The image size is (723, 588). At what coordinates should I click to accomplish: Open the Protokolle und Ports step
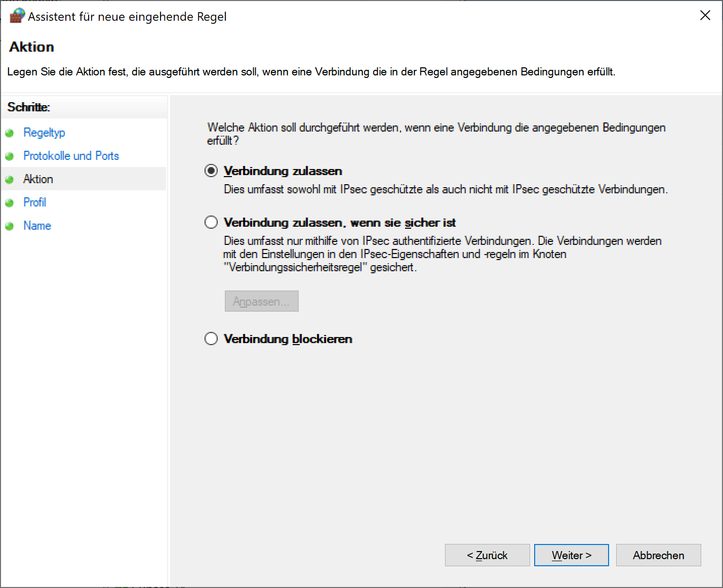(x=71, y=156)
